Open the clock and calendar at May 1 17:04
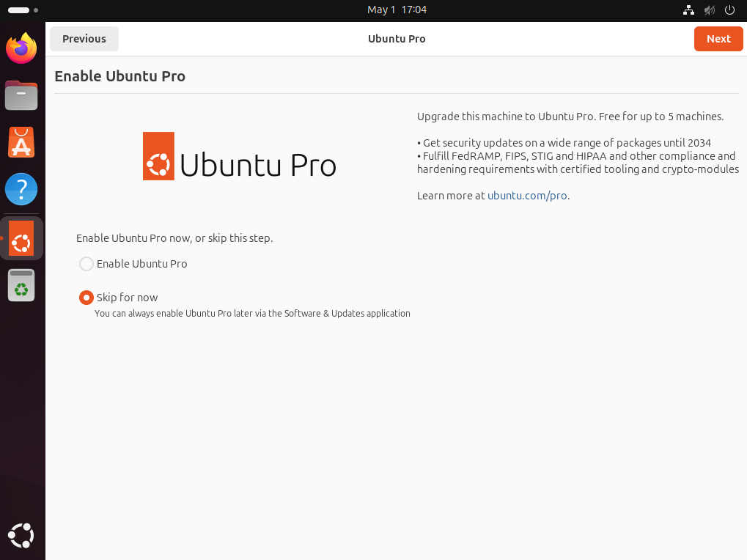747x560 pixels. point(397,10)
